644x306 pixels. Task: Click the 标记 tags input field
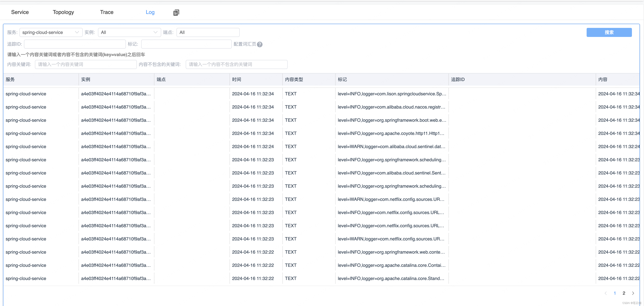coord(186,44)
